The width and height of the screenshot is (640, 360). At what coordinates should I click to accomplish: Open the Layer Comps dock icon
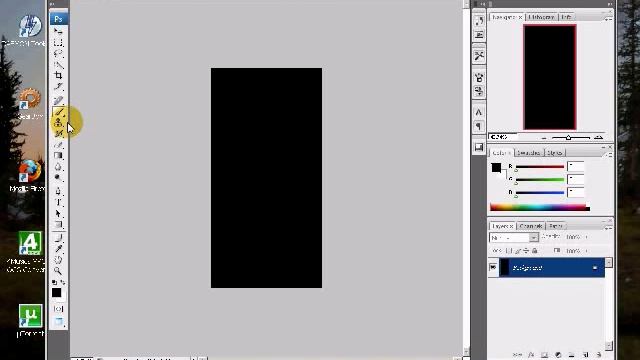tap(479, 147)
